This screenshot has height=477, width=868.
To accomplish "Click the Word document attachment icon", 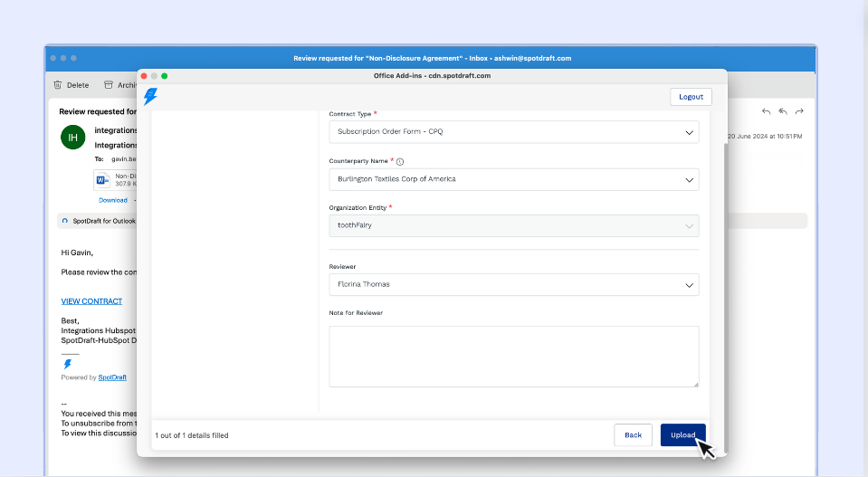I will pyautogui.click(x=102, y=179).
